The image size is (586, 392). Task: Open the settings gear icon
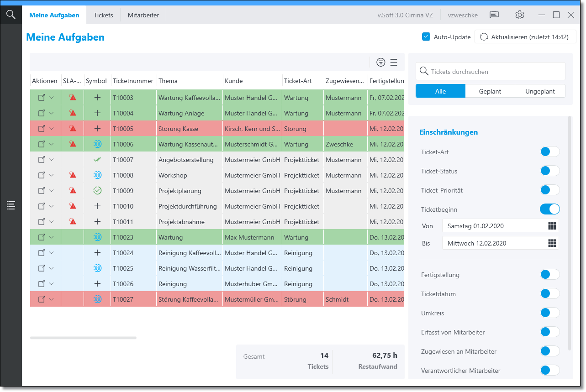519,15
